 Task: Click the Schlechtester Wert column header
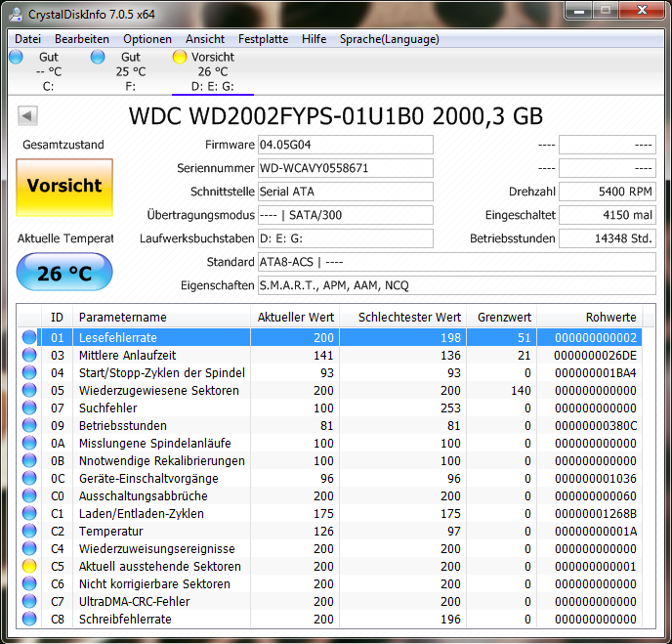(403, 317)
